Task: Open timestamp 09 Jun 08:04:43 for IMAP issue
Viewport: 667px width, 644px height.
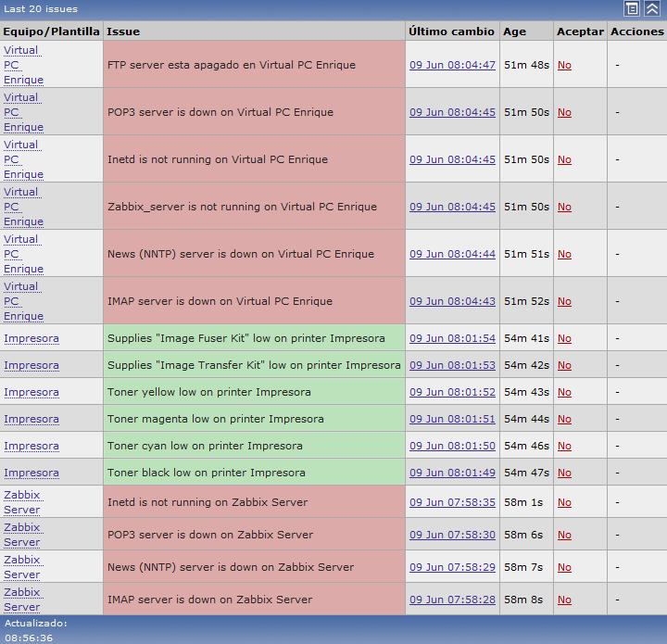Action: coord(452,301)
